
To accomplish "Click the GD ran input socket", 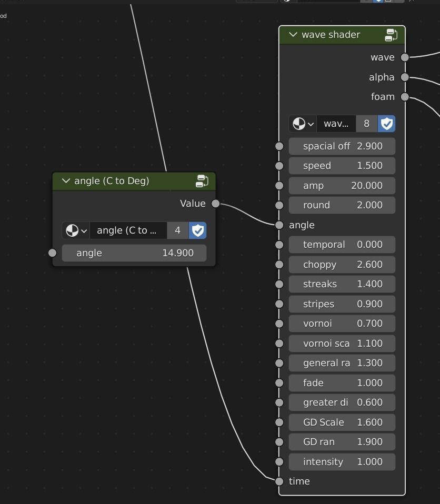I will point(279,442).
